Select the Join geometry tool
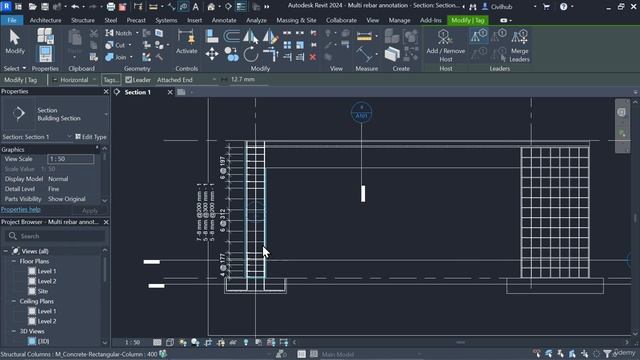 coord(116,57)
